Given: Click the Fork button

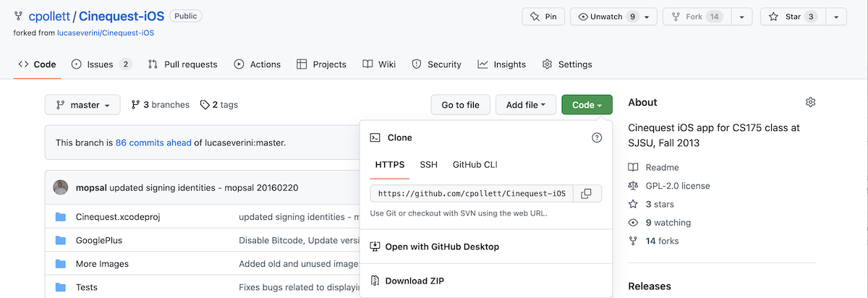Looking at the screenshot, I should pyautogui.click(x=697, y=17).
